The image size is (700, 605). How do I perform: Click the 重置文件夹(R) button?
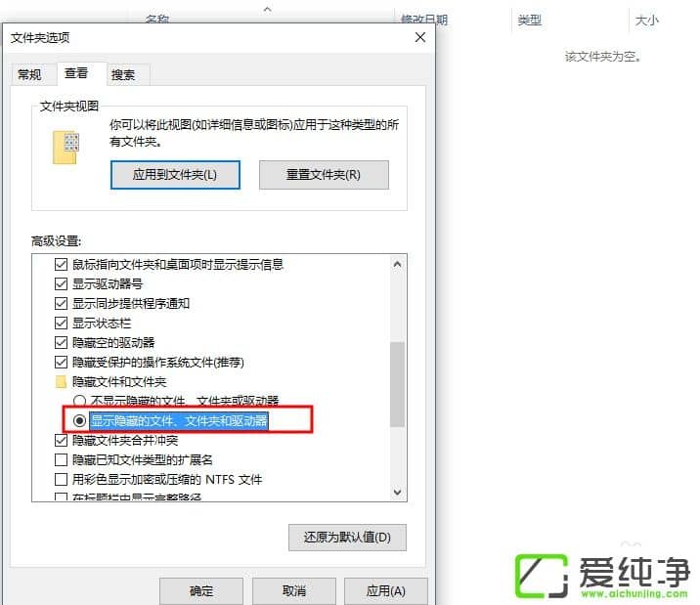(324, 175)
